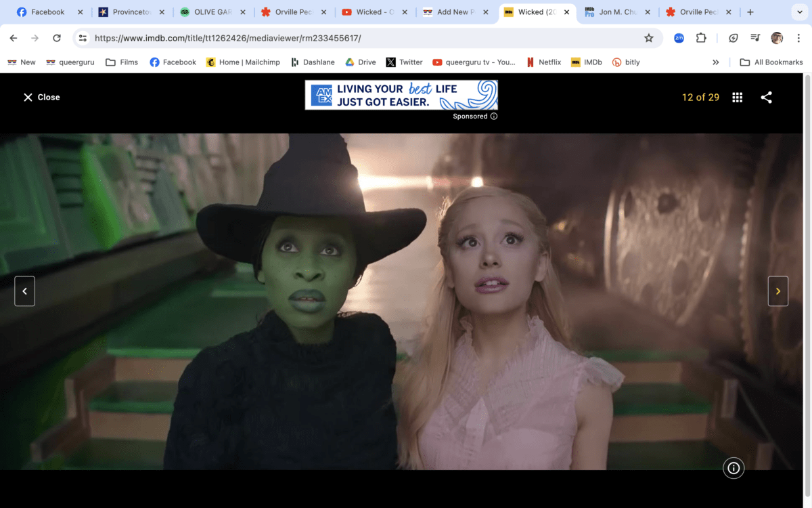Screen dimensions: 812x508
Task: Close the Facebook tab
Action: click(x=80, y=12)
